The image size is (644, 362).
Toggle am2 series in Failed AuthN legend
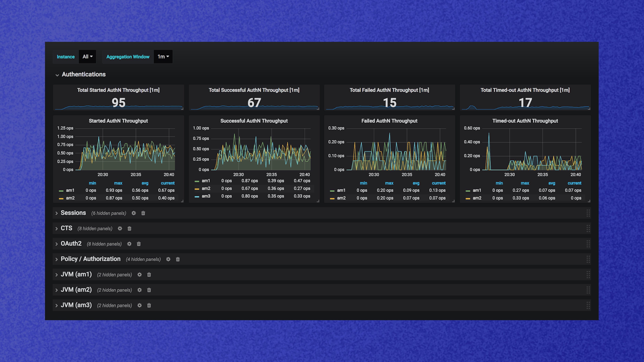click(341, 198)
